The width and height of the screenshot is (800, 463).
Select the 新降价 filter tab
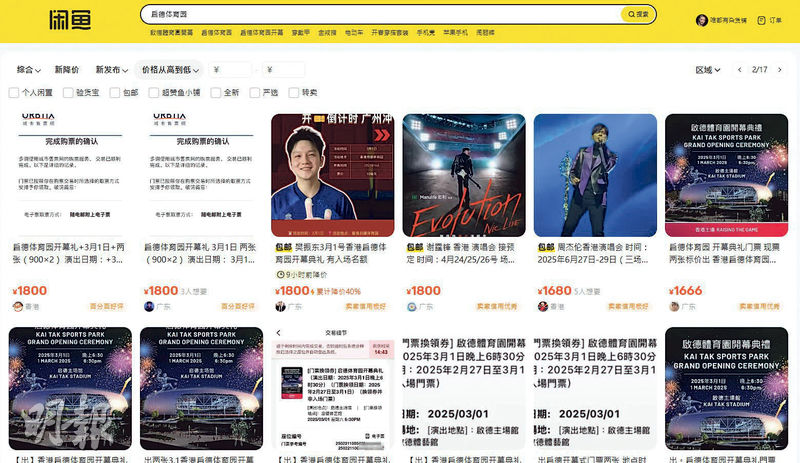click(x=67, y=70)
